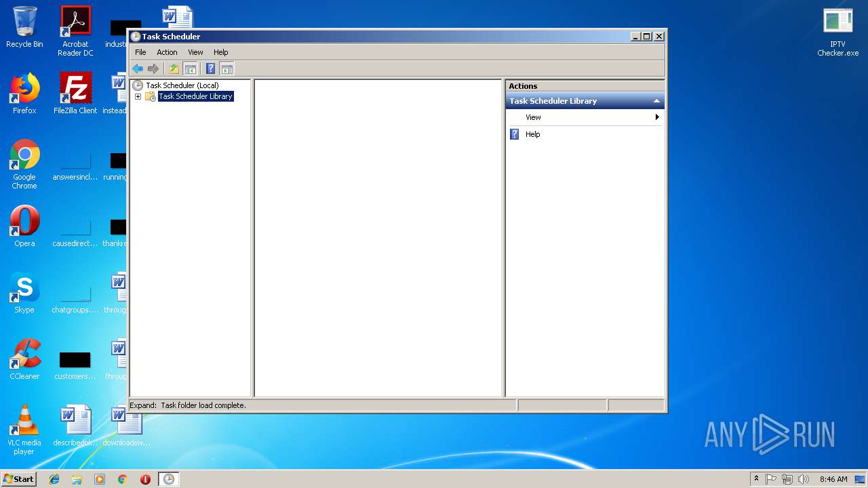868x488 pixels.
Task: Collapse the Task Scheduler Library actions header
Action: pyautogui.click(x=656, y=101)
